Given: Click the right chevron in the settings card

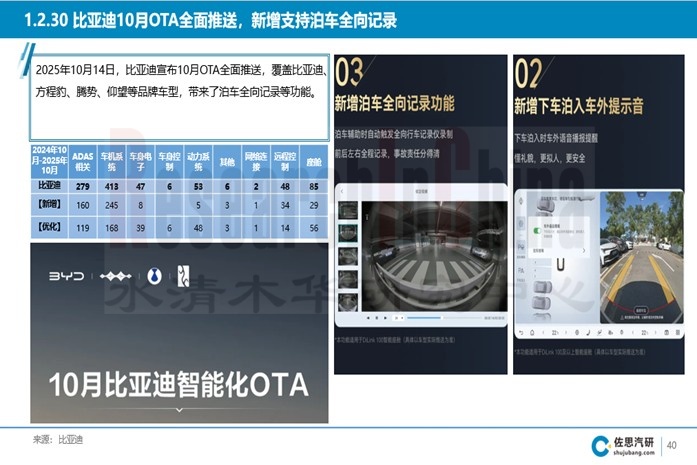Looking at the screenshot, I should pos(584,251).
